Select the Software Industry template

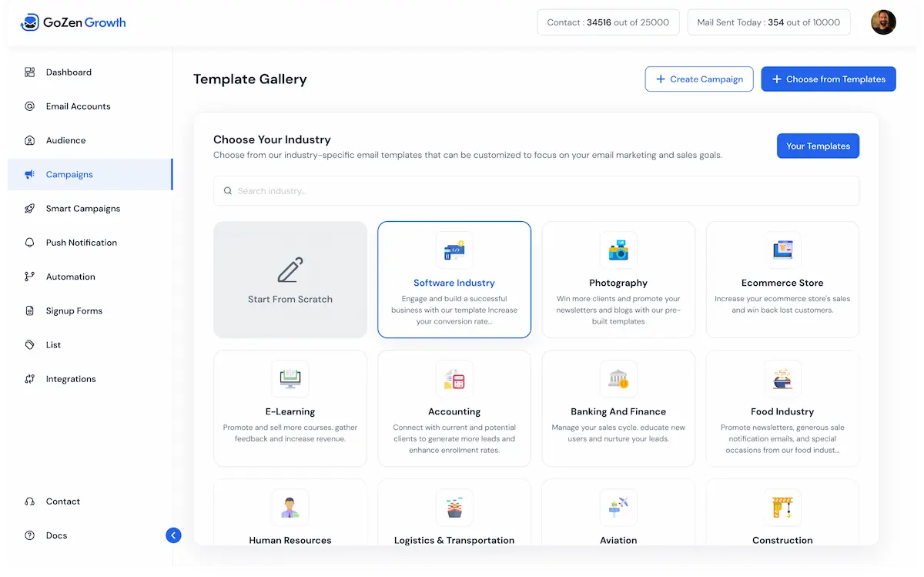tap(454, 279)
